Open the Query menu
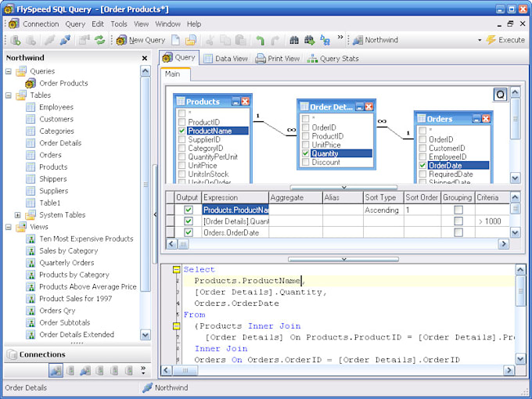 [x=75, y=24]
